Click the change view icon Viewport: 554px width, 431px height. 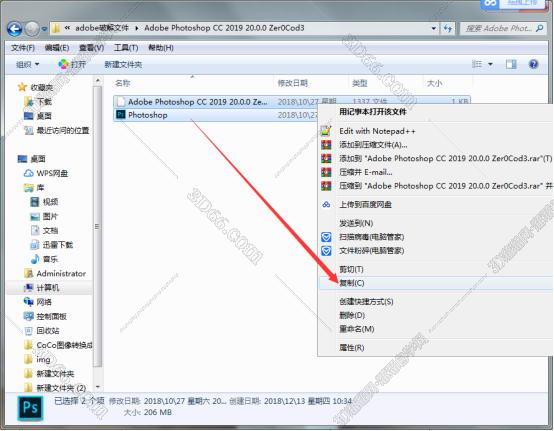pyautogui.click(x=477, y=64)
